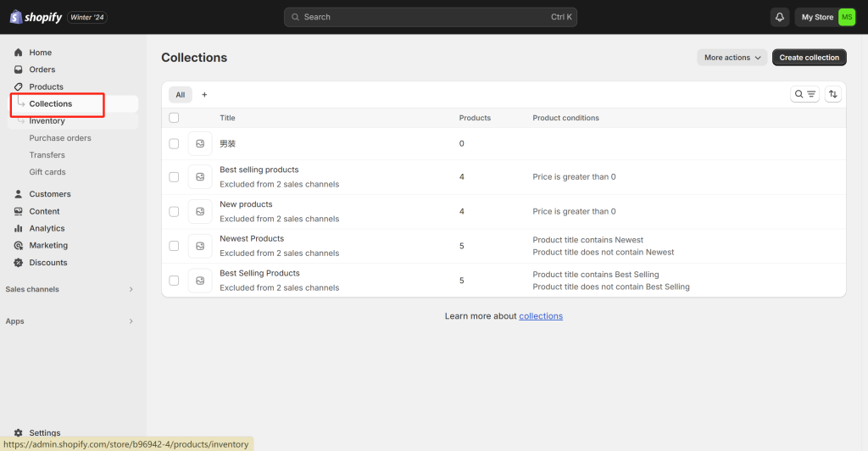This screenshot has height=451, width=868.
Task: Check the New products row checkbox
Action: click(x=174, y=211)
